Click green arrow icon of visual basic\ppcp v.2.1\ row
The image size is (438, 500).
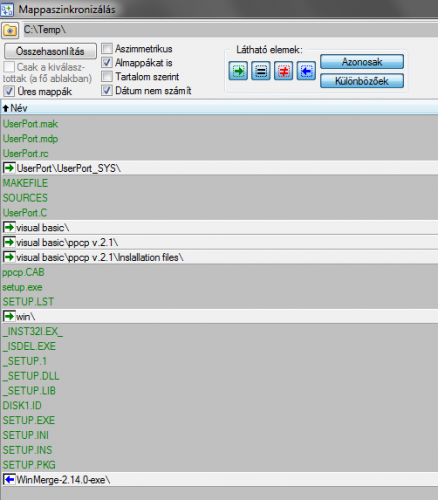tap(9, 242)
